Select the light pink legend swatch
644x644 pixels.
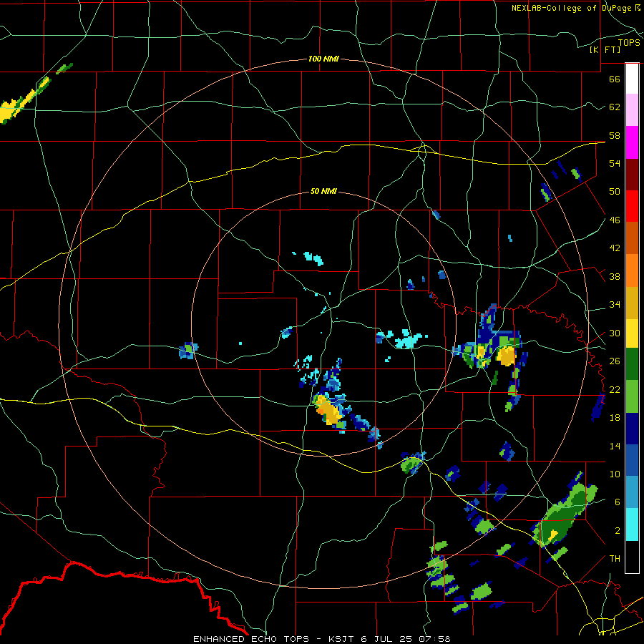(632, 109)
